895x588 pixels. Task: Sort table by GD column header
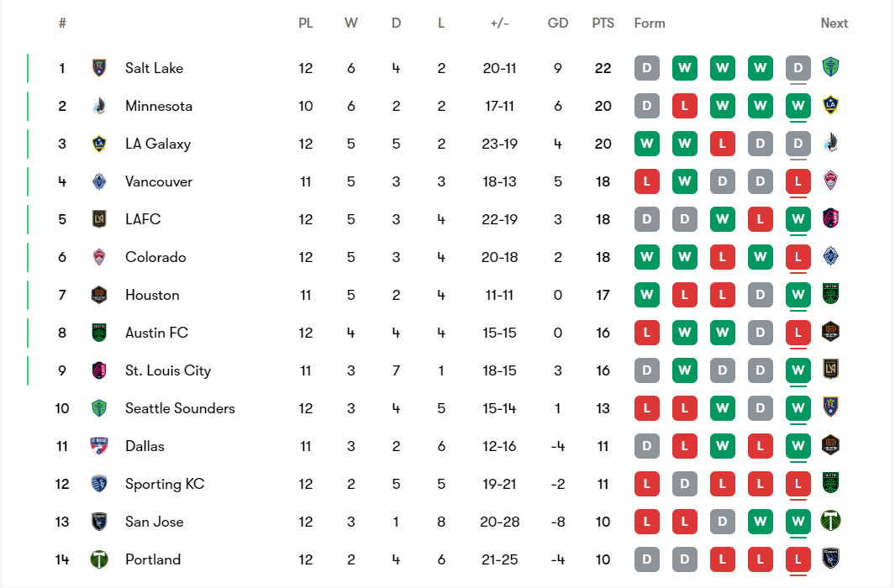(558, 24)
